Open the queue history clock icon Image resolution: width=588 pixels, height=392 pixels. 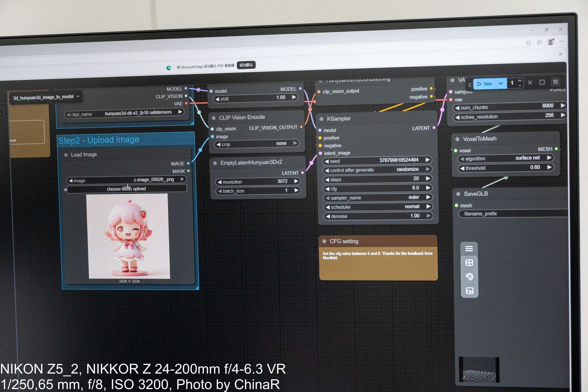coord(556,82)
